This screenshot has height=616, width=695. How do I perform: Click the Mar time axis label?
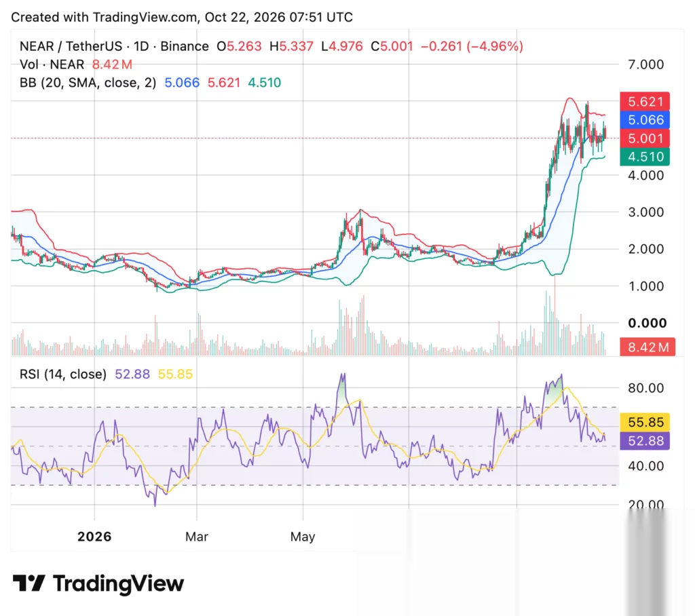pyautogui.click(x=197, y=537)
